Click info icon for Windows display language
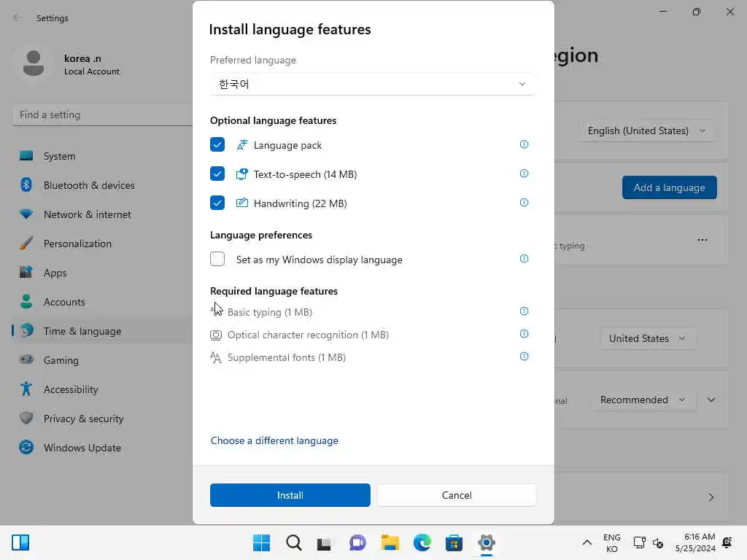 click(524, 259)
